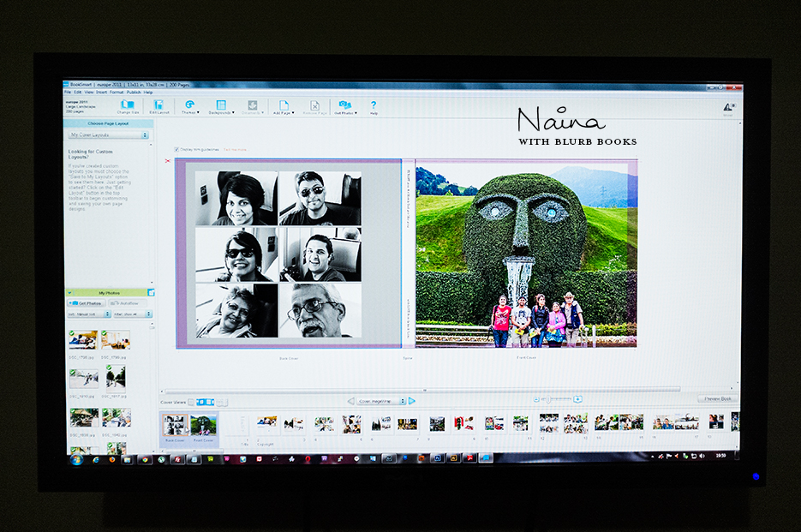This screenshot has height=532, width=801.
Task: Select the DSC_1842.jpg photo thumbnail
Action: tap(117, 417)
